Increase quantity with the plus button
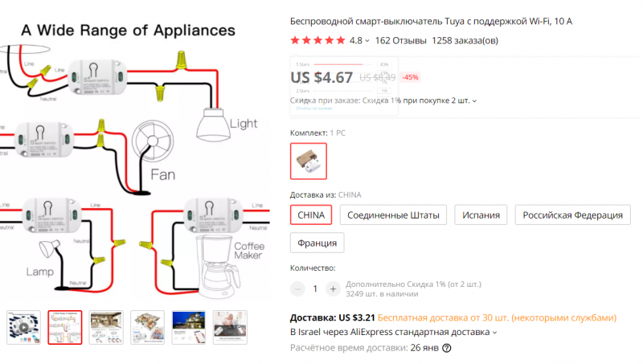643x364 pixels. click(333, 289)
